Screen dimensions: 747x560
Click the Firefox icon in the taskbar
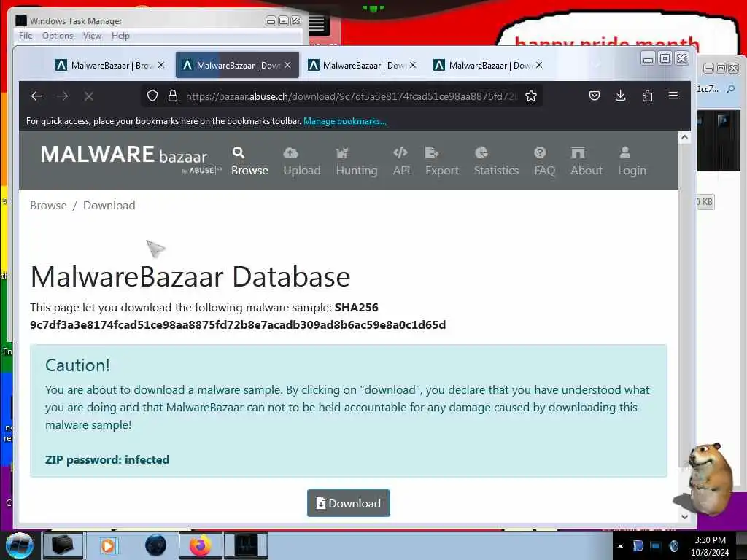(201, 545)
